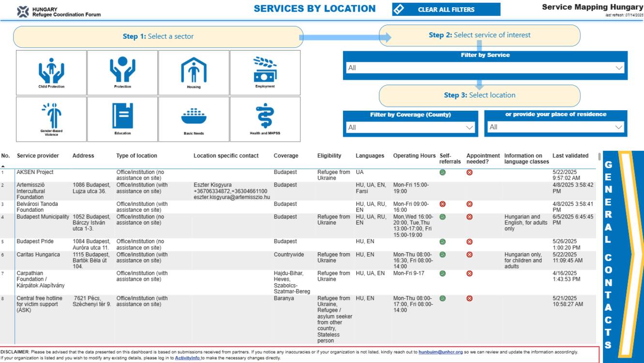The image size is (644, 363).
Task: Click the green self-referral check for AKSEN Project
Action: [x=443, y=173]
